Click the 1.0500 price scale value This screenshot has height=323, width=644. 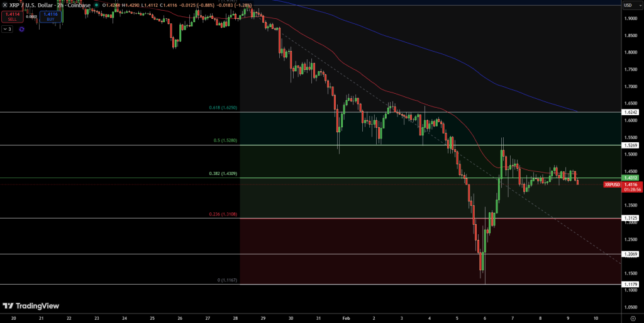(630, 307)
